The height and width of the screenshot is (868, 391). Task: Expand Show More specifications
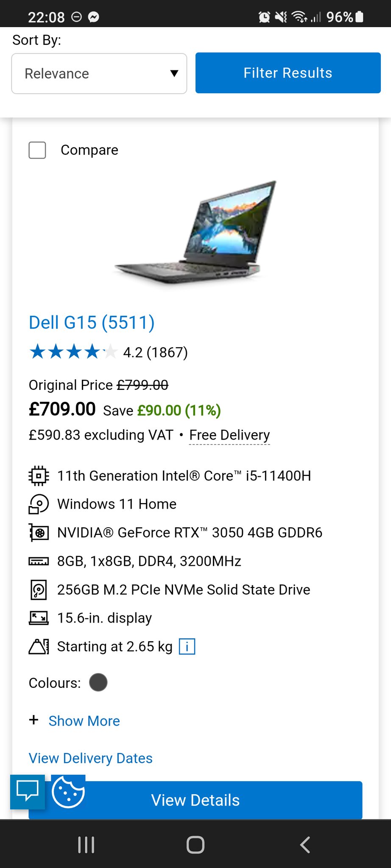[84, 721]
